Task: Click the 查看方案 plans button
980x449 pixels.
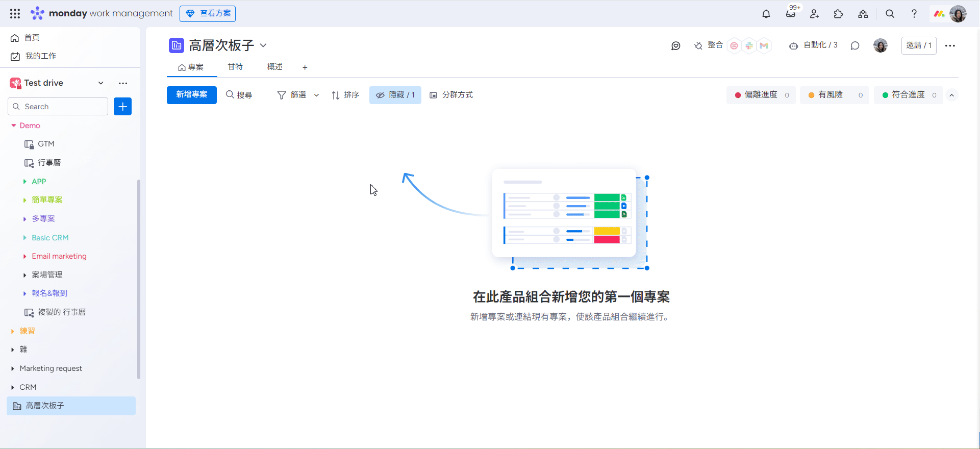Action: tap(208, 14)
